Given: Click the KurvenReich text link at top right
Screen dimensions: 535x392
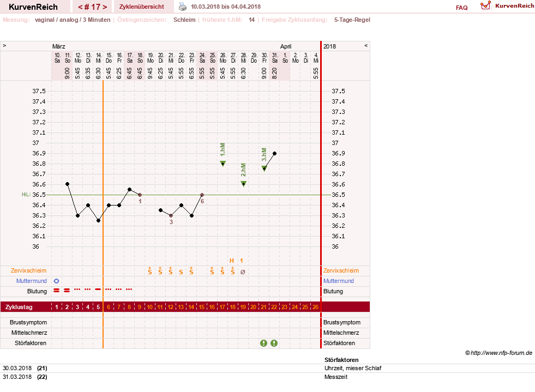Looking at the screenshot, I should pyautogui.click(x=514, y=6).
